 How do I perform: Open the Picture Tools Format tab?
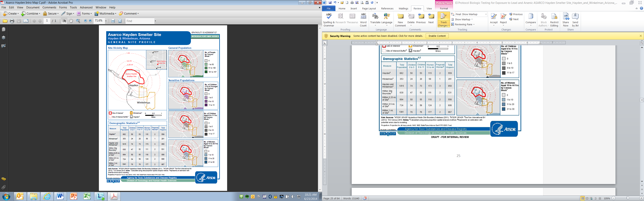click(x=444, y=8)
